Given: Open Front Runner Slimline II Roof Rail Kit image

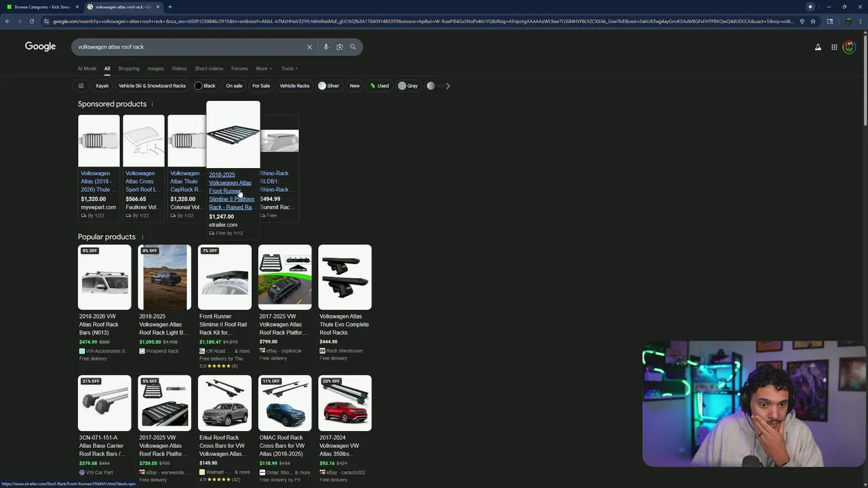Looking at the screenshot, I should tap(224, 277).
